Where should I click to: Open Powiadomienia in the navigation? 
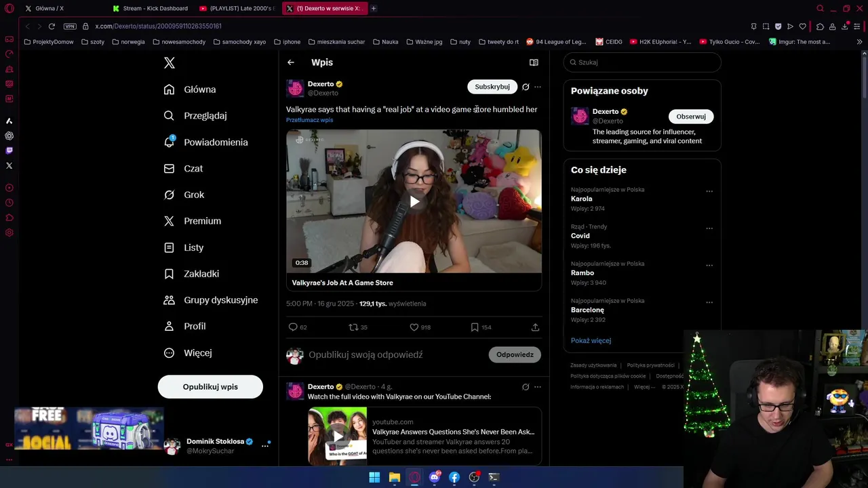(206, 142)
